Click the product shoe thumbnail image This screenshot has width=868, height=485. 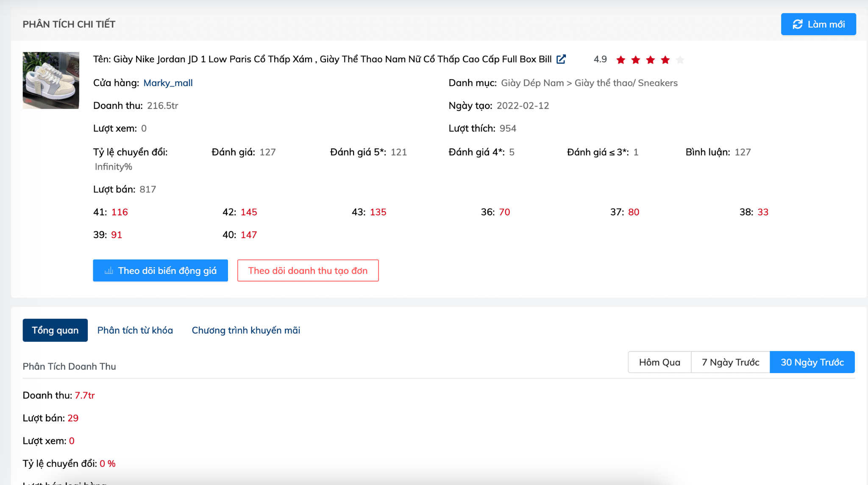point(50,80)
